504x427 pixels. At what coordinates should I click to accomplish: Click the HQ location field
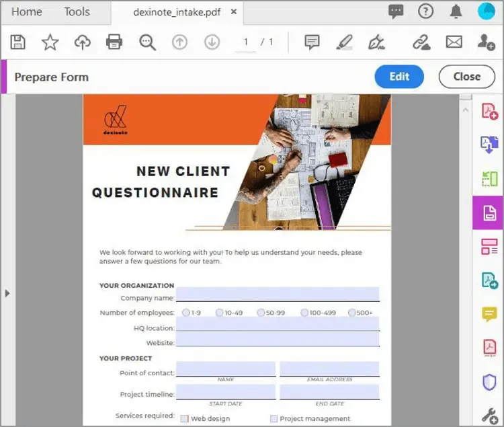point(278,324)
